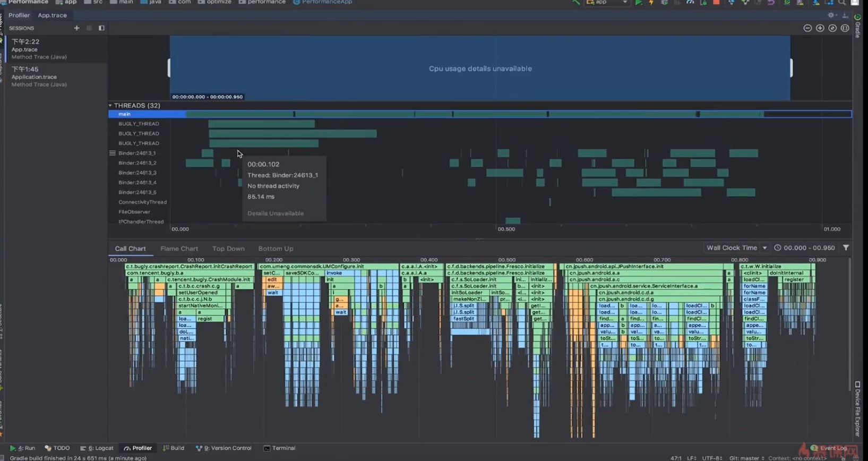Click the UMConfigure.init call bar
Image resolution: width=868 pixels, height=461 pixels.
(328, 267)
